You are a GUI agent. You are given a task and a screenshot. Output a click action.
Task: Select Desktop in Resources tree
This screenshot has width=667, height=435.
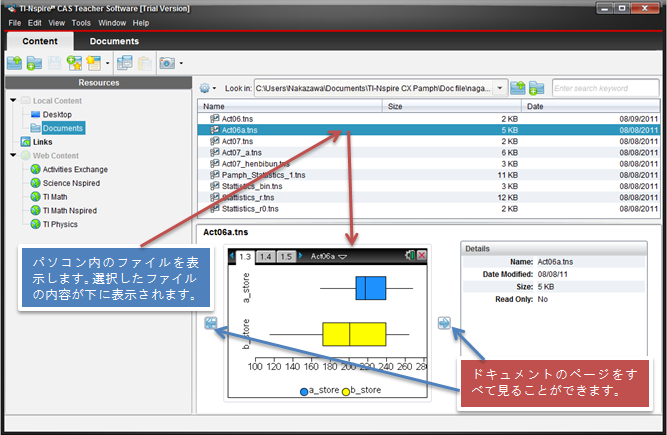[57, 114]
